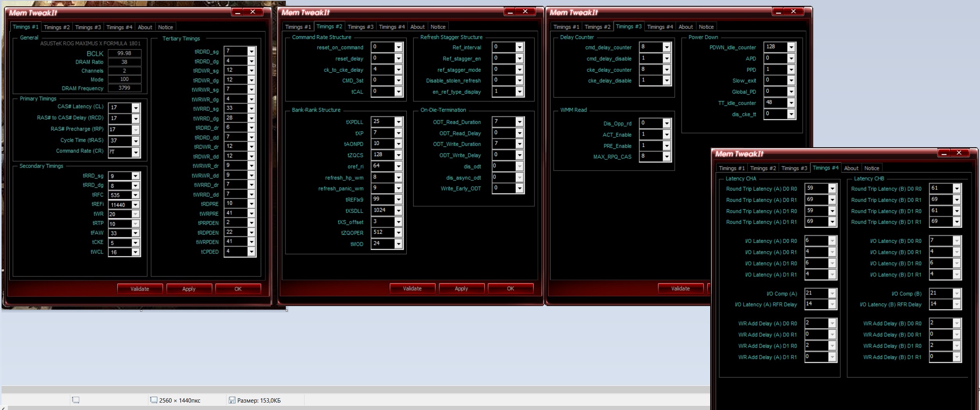Image resolution: width=980 pixels, height=410 pixels.
Task: Open Notice tab in Command Rate Structure window
Action: click(x=438, y=27)
